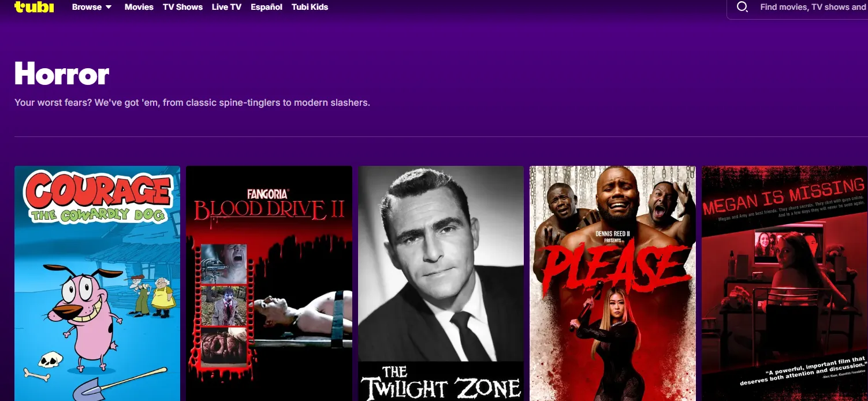Open The Twilight Zone poster
Image resolution: width=868 pixels, height=401 pixels.
click(x=441, y=283)
